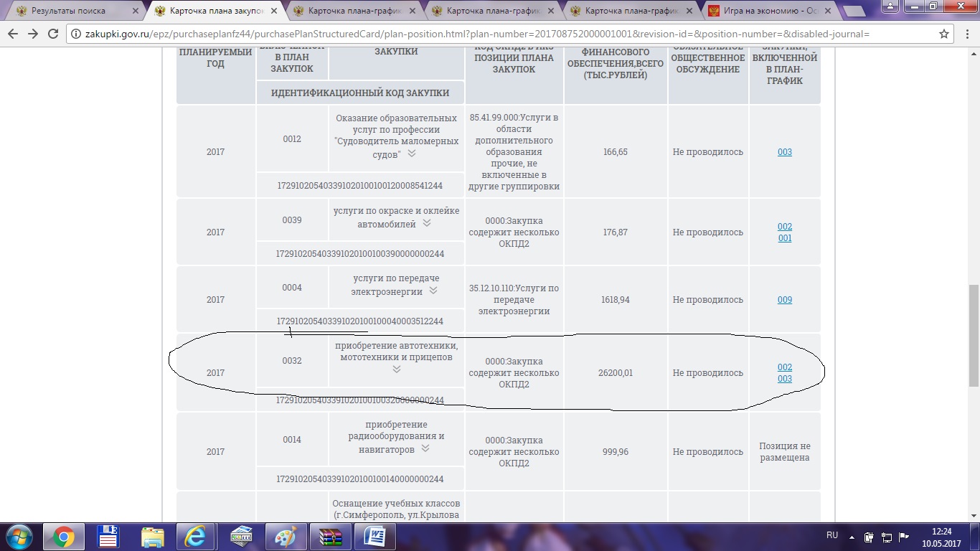Open plan-schedule link 009 for electricity services
The image size is (980, 551).
click(784, 300)
